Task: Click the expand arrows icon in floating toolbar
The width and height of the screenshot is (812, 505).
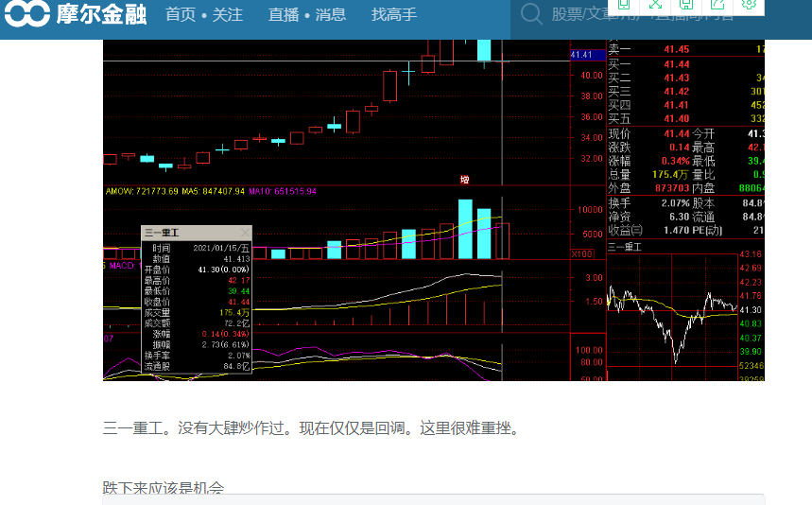Action: point(656,4)
